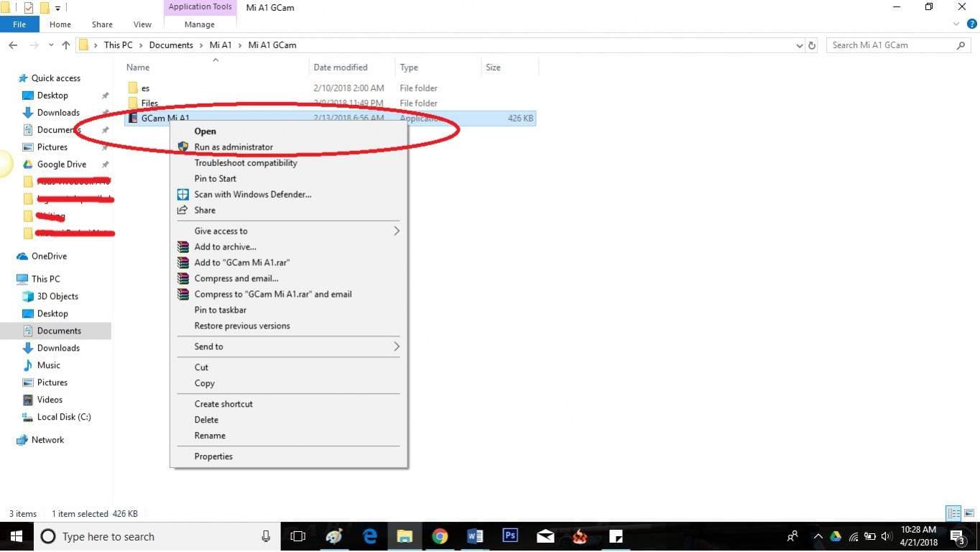
Task: Switch to details view in the status bar
Action: click(953, 513)
